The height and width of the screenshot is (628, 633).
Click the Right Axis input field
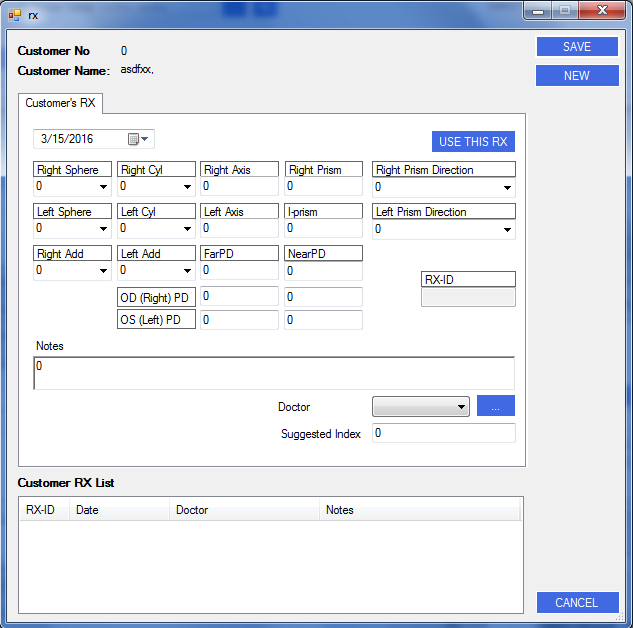[x=240, y=186]
